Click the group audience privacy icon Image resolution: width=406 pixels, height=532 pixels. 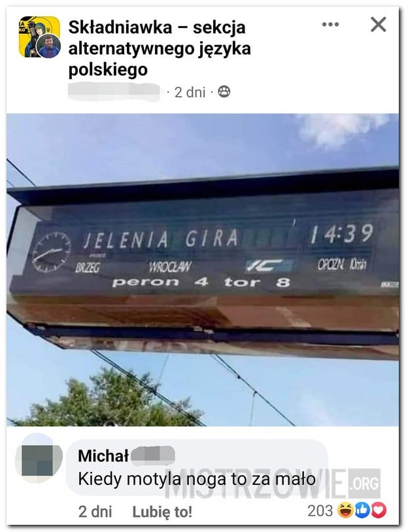[224, 91]
